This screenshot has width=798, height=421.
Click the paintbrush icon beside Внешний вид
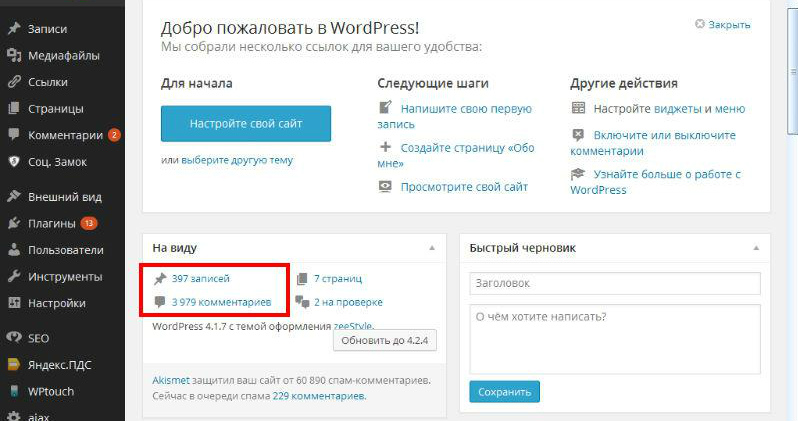pos(14,197)
